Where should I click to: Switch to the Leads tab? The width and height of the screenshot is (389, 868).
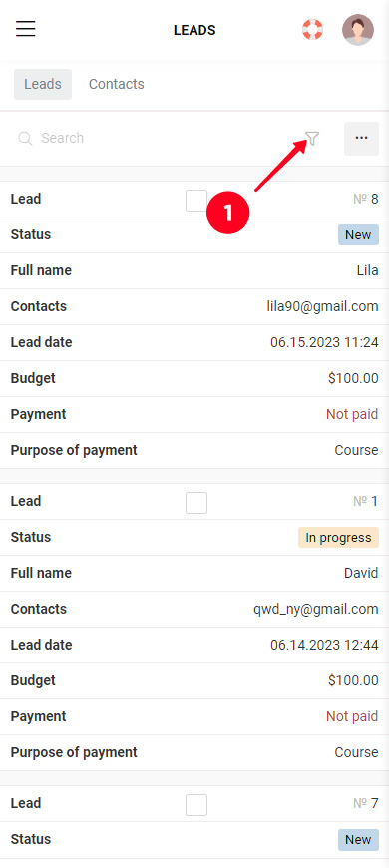pyautogui.click(x=43, y=84)
